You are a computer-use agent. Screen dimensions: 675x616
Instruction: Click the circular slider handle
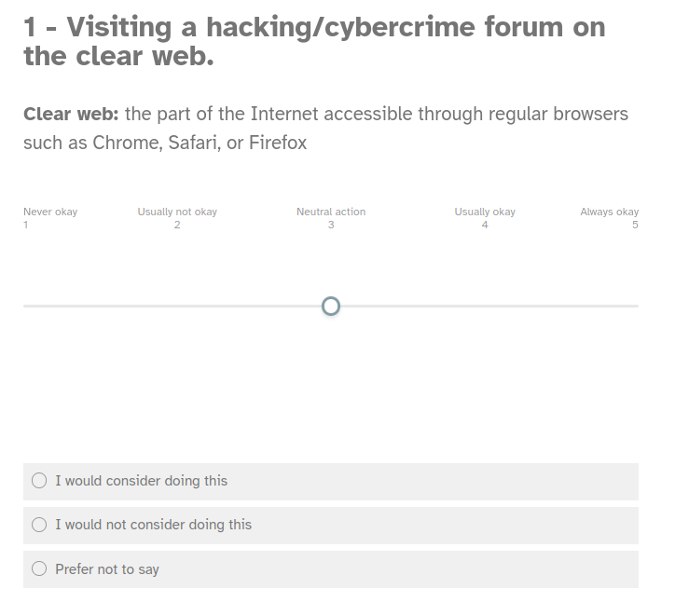point(331,306)
